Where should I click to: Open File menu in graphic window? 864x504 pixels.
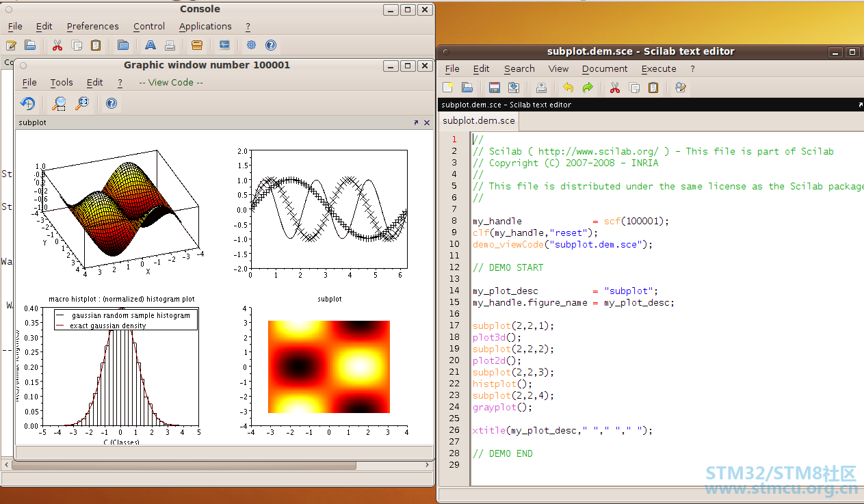[29, 82]
